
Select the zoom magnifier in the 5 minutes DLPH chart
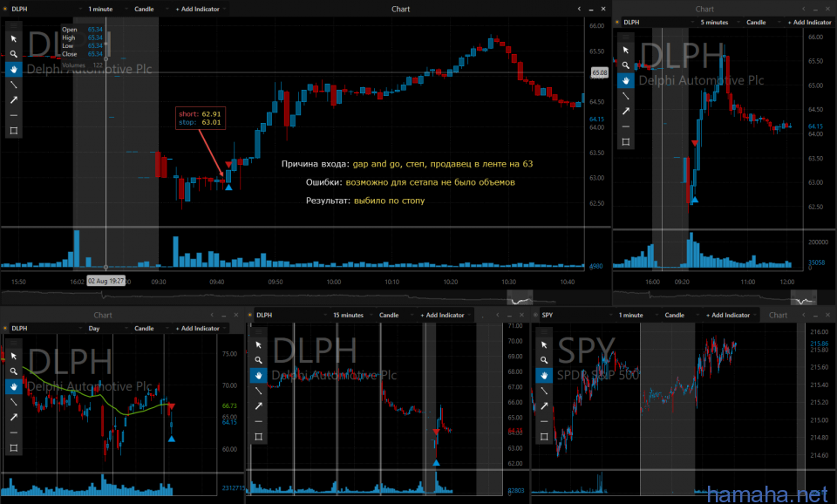626,65
